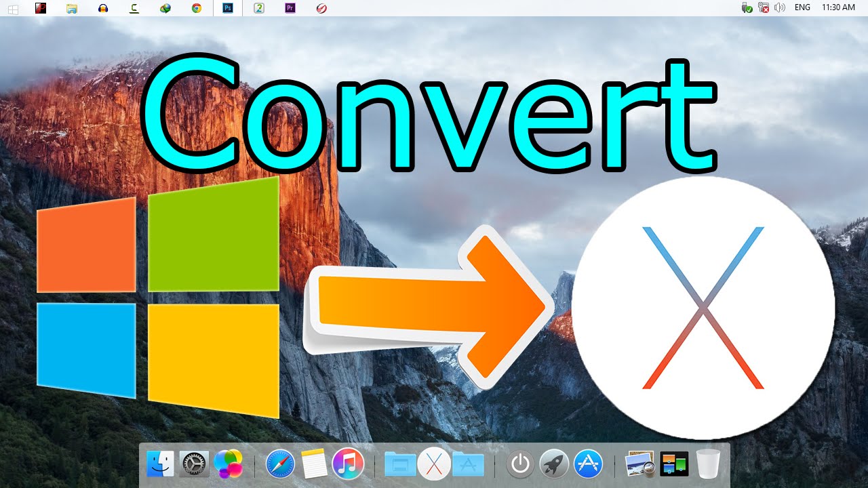The width and height of the screenshot is (868, 488).
Task: Click the ENG language indicator
Action: pyautogui.click(x=802, y=7)
